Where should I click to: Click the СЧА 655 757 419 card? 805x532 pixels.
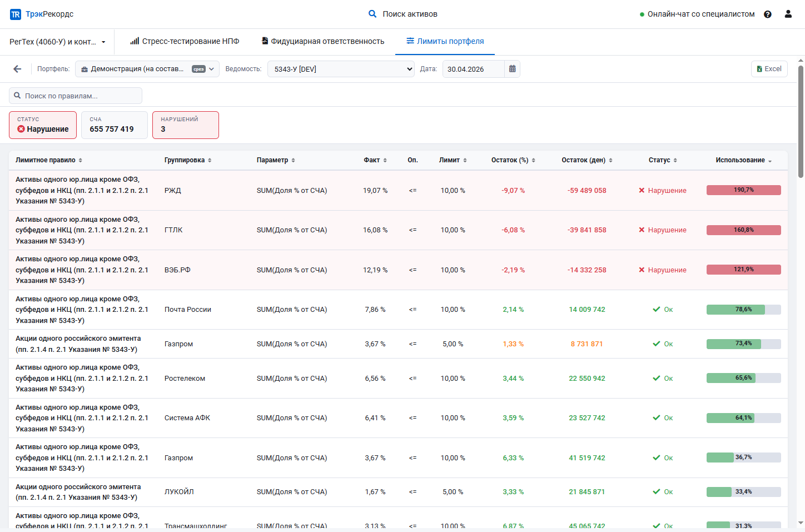coord(115,125)
